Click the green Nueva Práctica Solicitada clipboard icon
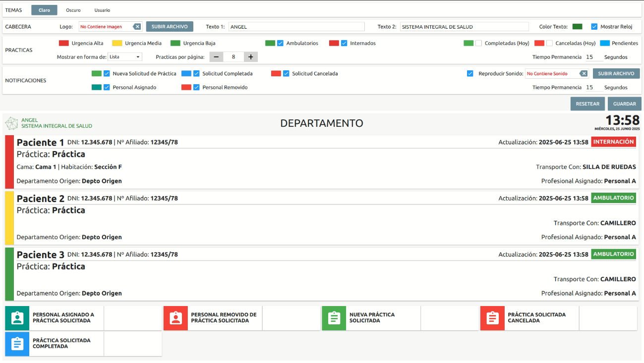Image resolution: width=644 pixels, height=363 pixels. [334, 318]
